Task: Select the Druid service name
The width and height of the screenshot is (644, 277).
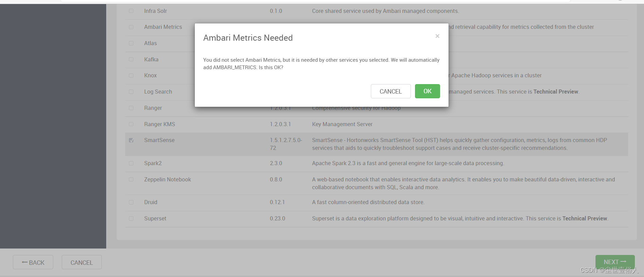Action: (x=151, y=202)
